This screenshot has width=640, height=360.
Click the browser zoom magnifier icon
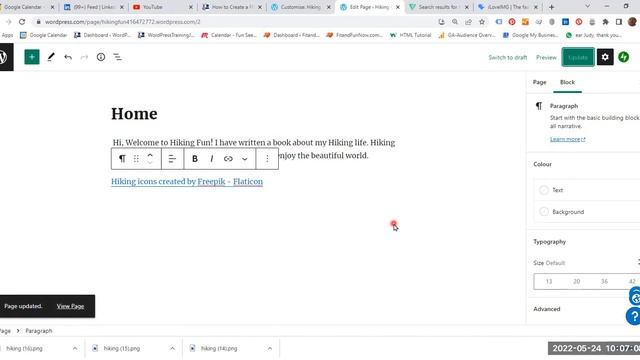coord(455,22)
